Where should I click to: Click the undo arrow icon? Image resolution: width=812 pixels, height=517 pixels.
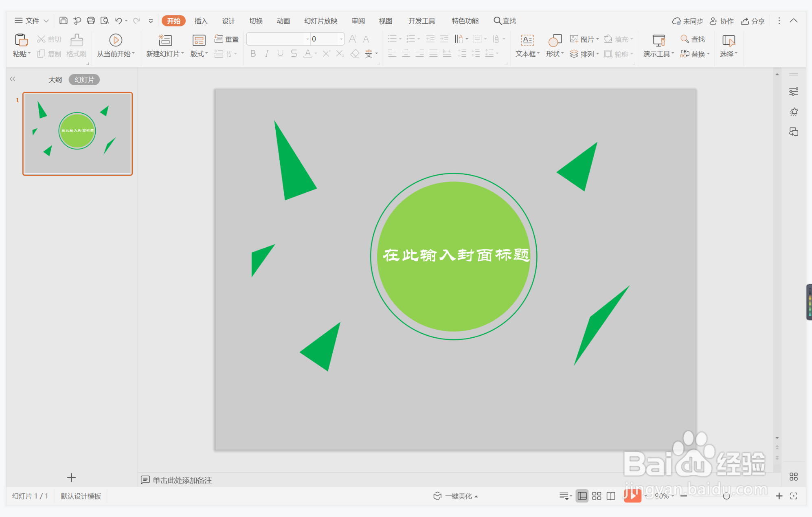click(x=118, y=21)
